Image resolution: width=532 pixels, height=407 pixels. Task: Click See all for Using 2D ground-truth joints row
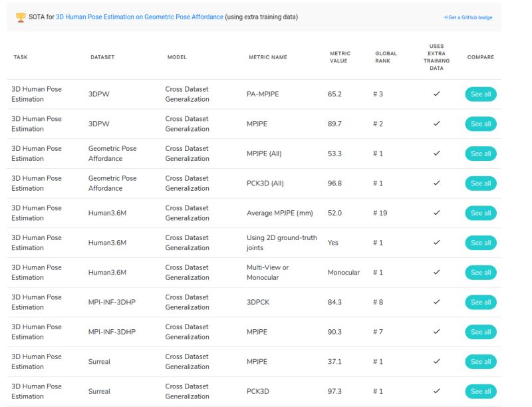point(480,243)
